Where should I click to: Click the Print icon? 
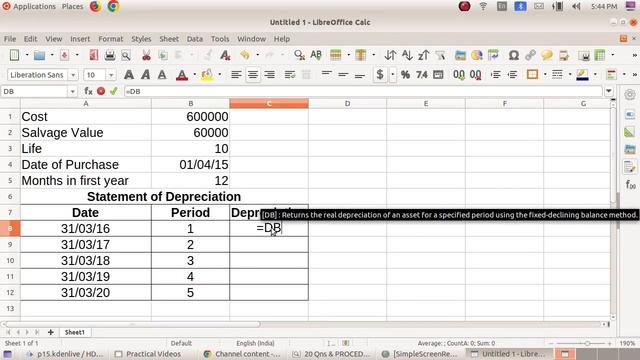tap(110, 55)
